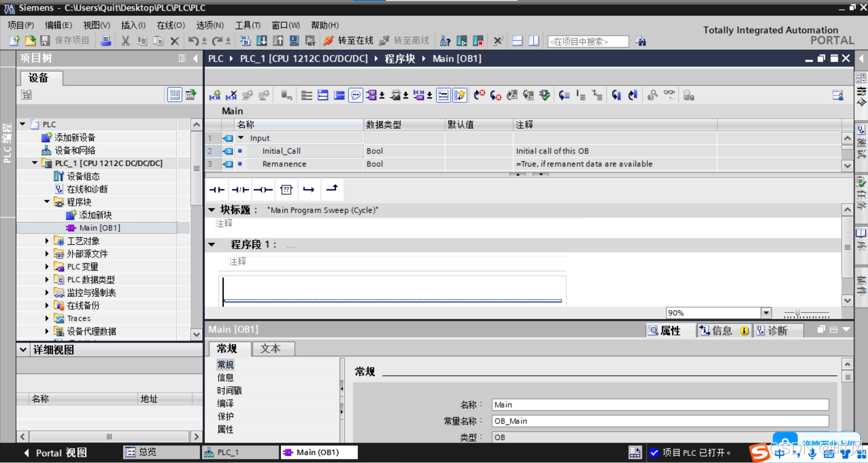Click the project tree table view icon

[x=174, y=95]
